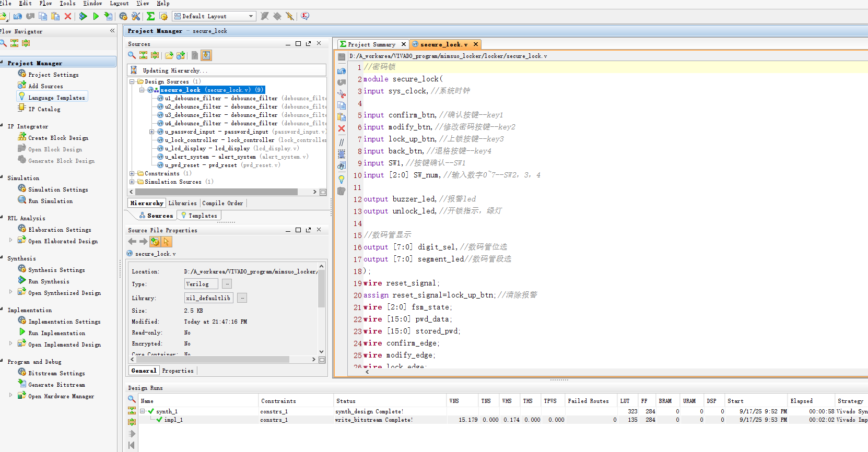Click the light bulb language templates icon beside editor

[x=342, y=179]
